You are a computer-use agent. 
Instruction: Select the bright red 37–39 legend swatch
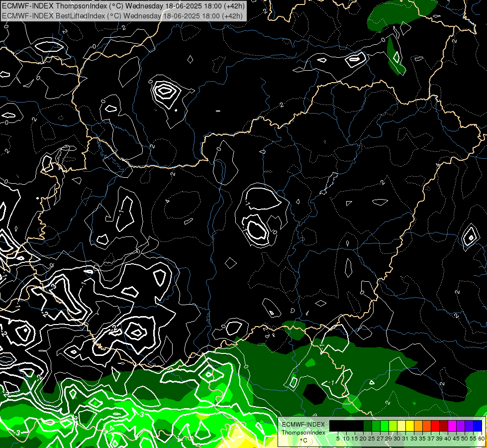[x=435, y=426]
